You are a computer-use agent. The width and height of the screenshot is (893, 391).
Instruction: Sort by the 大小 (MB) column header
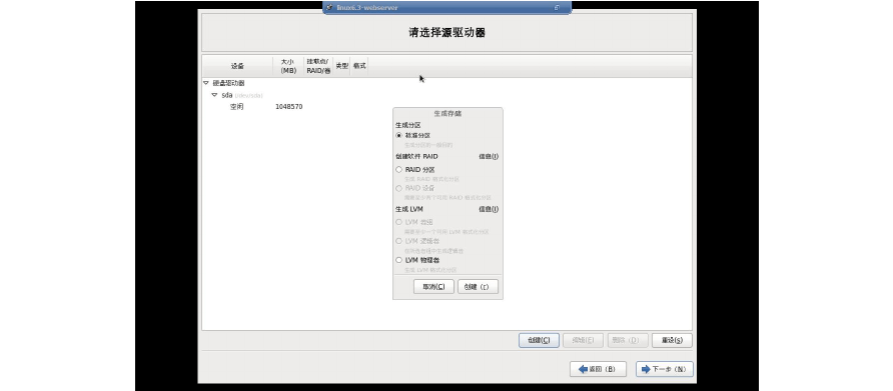288,66
